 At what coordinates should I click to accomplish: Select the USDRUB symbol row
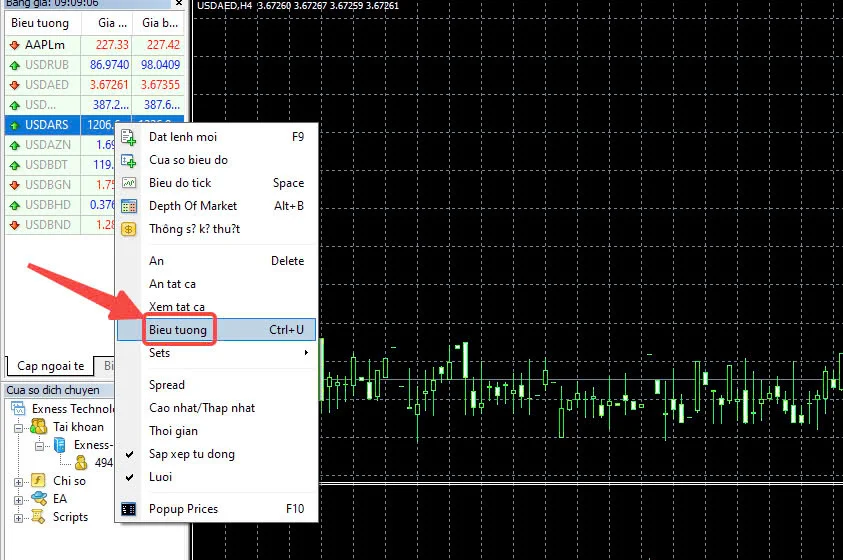(95, 64)
